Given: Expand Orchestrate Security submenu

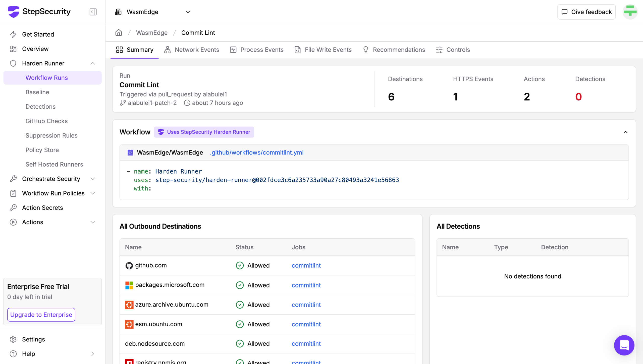Looking at the screenshot, I should pyautogui.click(x=93, y=179).
